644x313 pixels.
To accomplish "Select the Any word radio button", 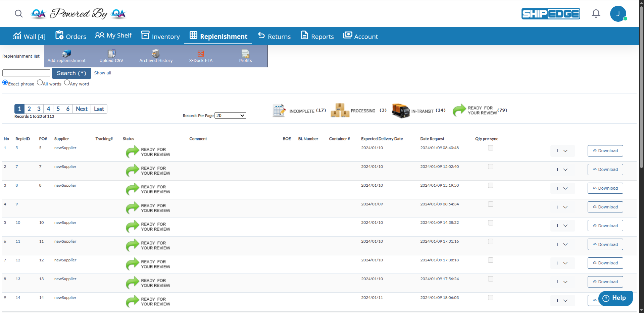I will (x=67, y=82).
